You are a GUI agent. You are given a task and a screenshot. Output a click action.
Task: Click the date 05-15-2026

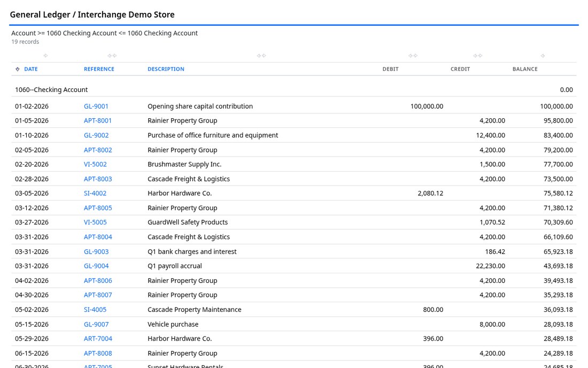(x=32, y=324)
